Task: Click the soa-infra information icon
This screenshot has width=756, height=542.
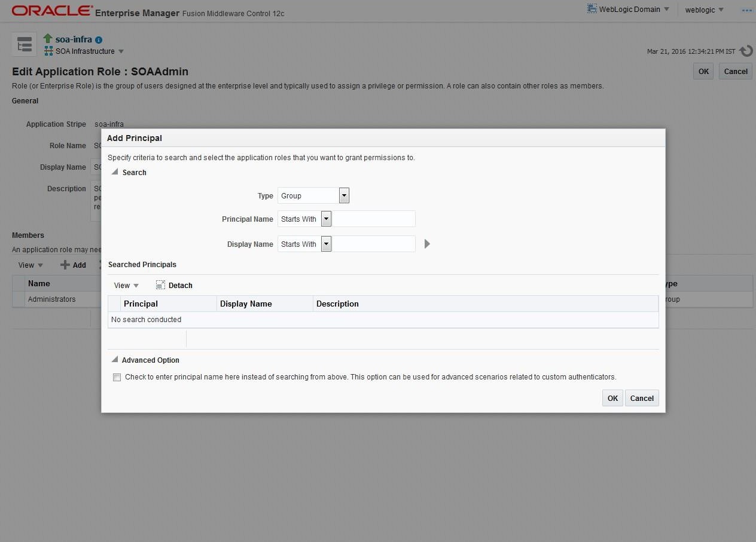Action: pos(99,40)
